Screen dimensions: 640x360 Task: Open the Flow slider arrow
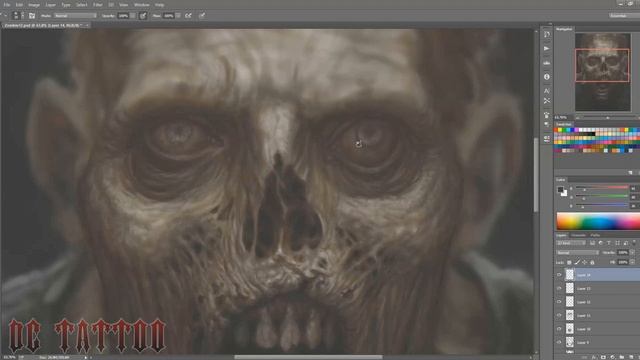(178, 16)
